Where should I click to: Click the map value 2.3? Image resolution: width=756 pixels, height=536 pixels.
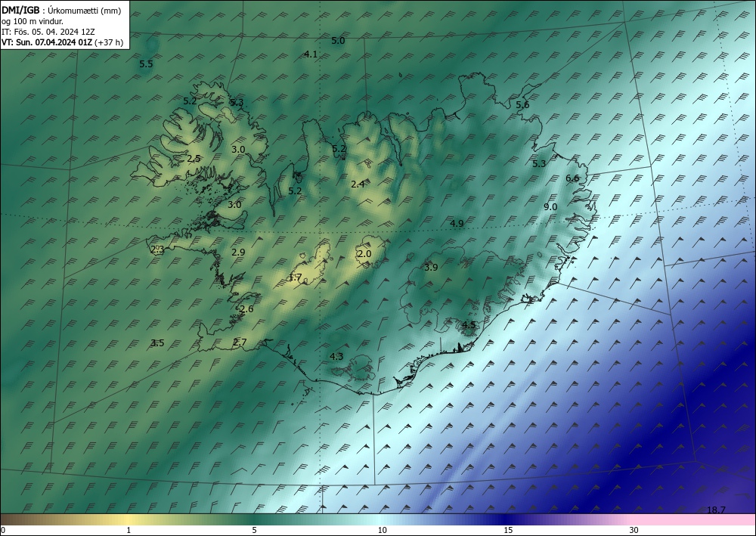point(158,249)
